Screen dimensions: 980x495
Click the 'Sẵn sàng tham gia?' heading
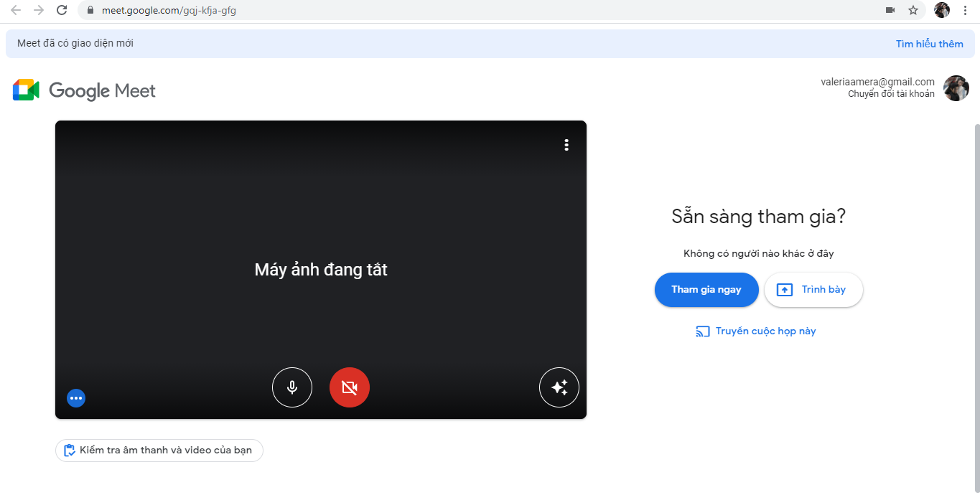[x=759, y=217]
